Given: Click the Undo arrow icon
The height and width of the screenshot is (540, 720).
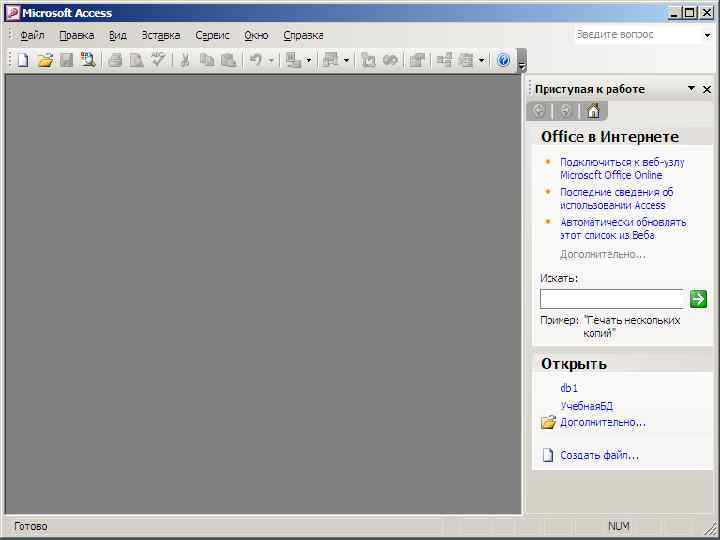Looking at the screenshot, I should [256, 60].
